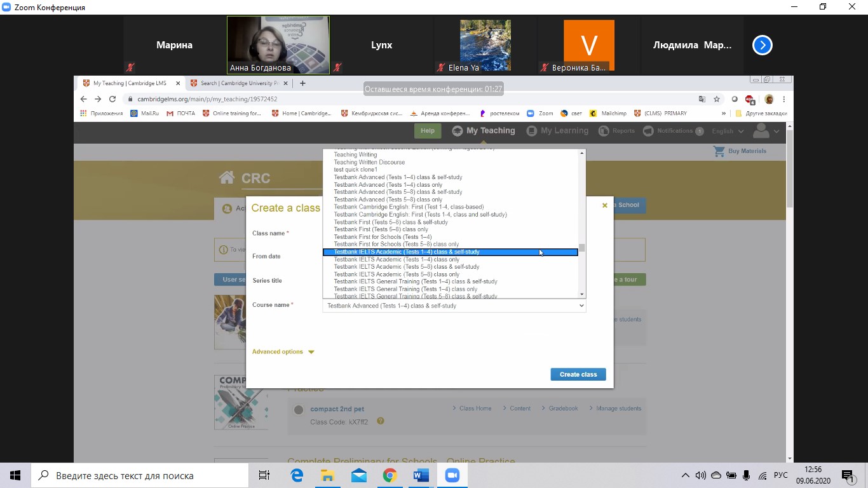Click the green Help button
The height and width of the screenshot is (488, 868).
(x=428, y=131)
